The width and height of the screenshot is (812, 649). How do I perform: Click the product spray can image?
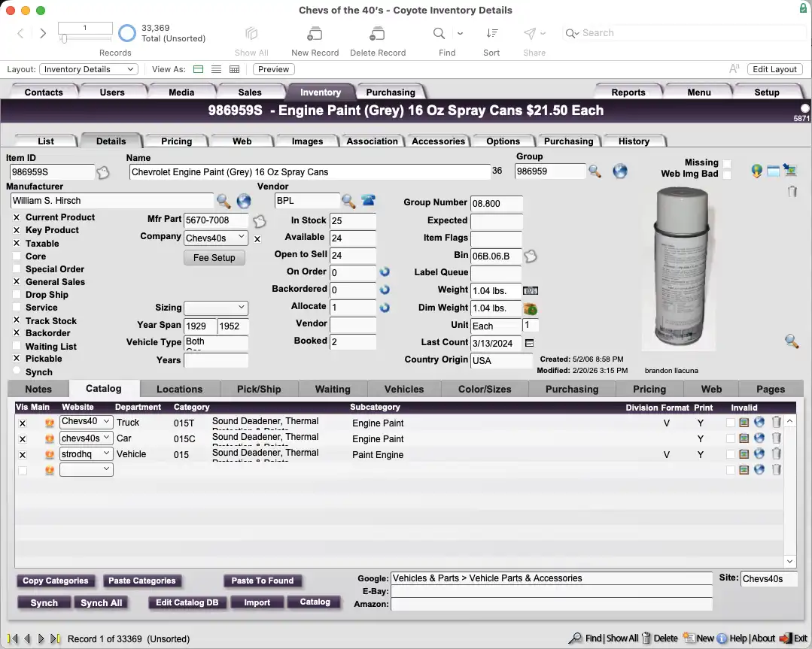coord(680,268)
